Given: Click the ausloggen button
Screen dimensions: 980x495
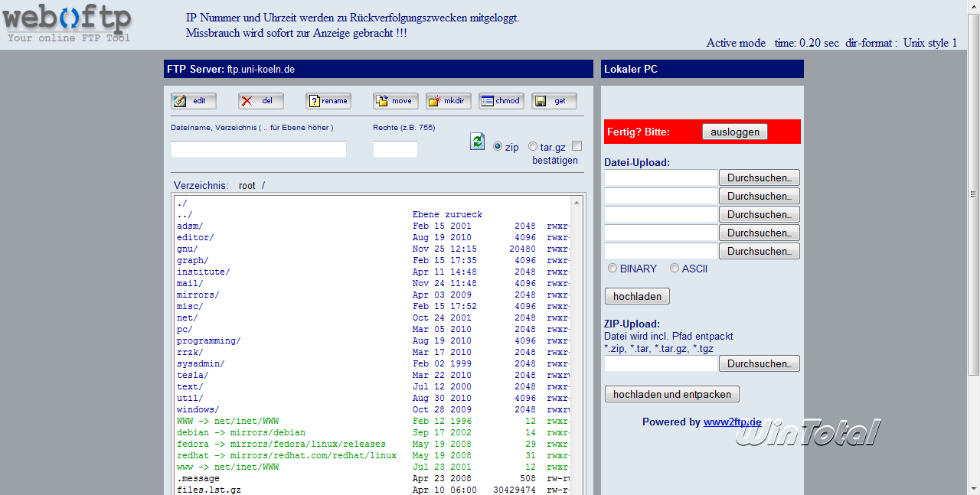Looking at the screenshot, I should tap(734, 132).
